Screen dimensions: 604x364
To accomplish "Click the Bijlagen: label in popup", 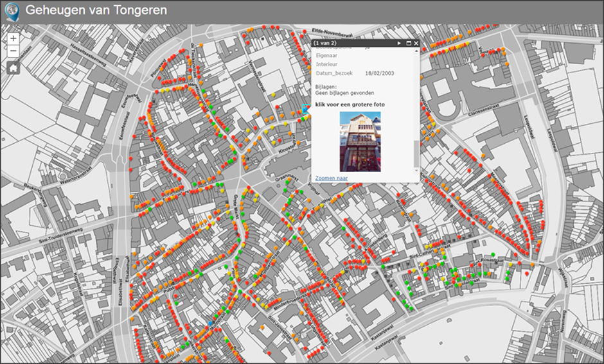I will coord(326,87).
